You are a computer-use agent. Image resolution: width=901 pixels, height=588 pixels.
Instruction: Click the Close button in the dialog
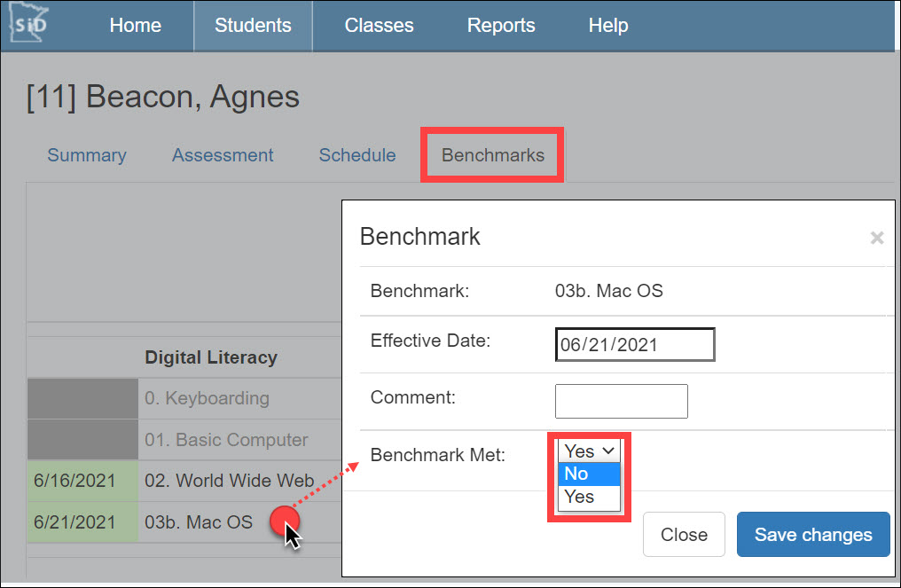[x=684, y=534]
